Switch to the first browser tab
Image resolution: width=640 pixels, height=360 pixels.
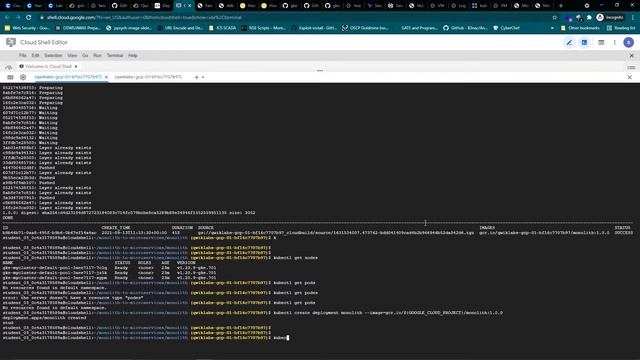tap(13, 6)
